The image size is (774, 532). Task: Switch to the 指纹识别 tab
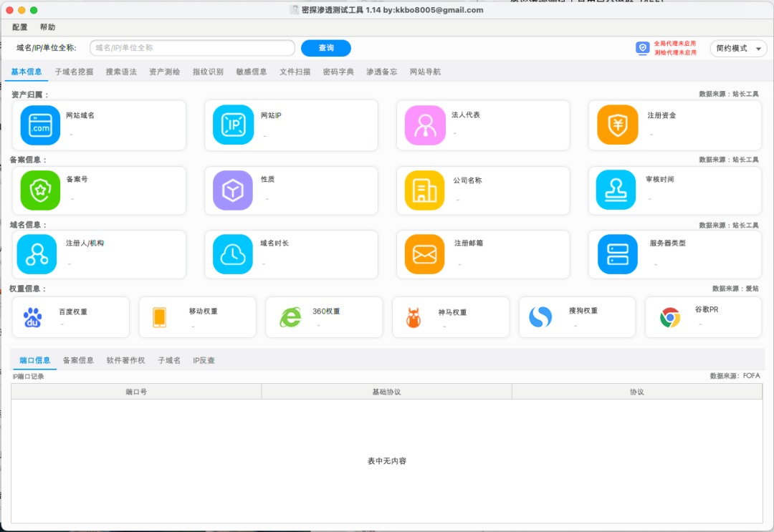point(208,72)
